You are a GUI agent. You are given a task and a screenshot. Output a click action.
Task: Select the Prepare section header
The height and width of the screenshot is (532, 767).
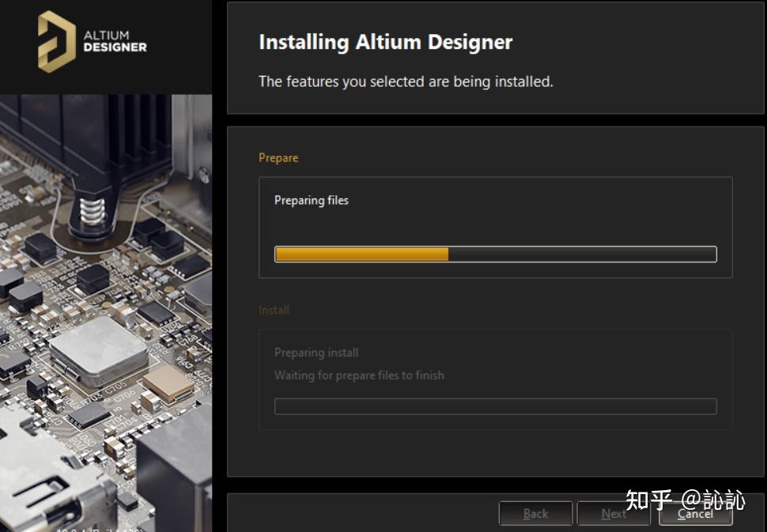(x=278, y=157)
